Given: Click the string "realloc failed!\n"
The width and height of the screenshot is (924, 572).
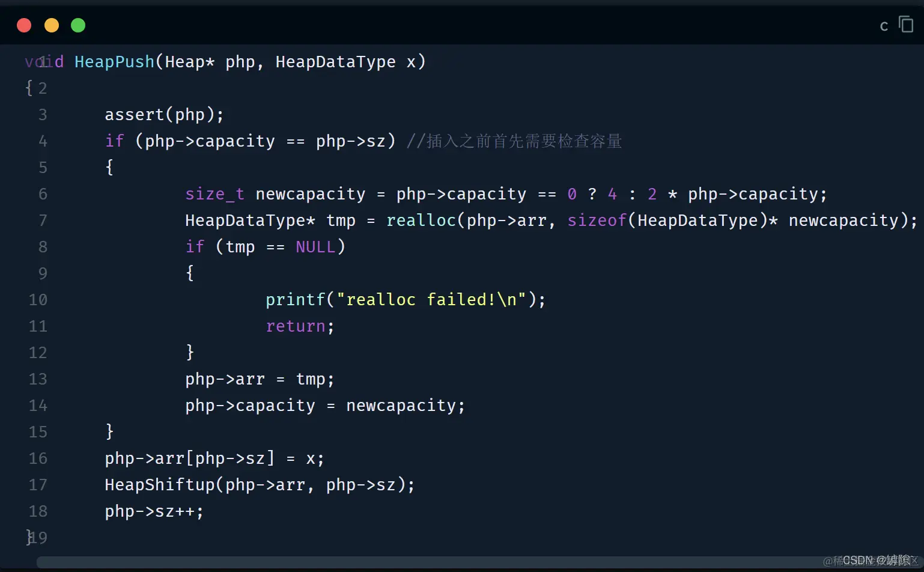Looking at the screenshot, I should [431, 300].
